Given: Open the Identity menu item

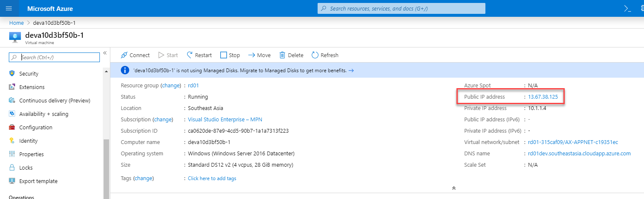Looking at the screenshot, I should point(29,141).
